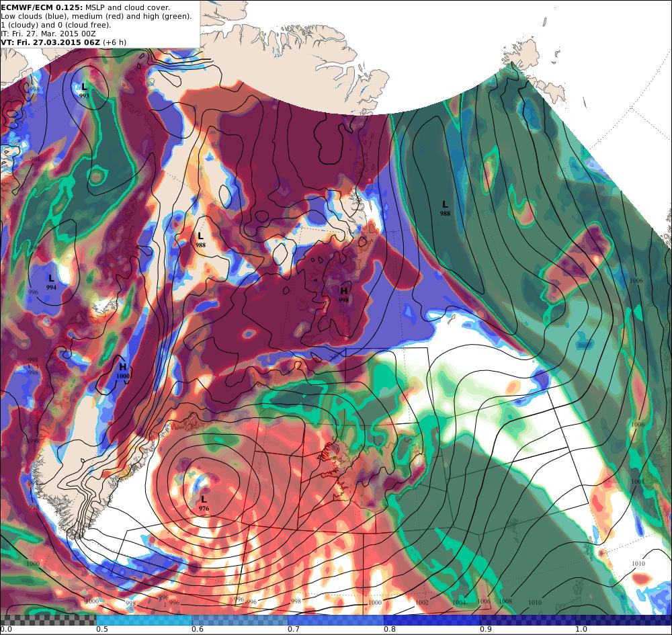Screen dimensions: 672x635
Task: Select the low pressure marker L 993
Action: pos(84,90)
